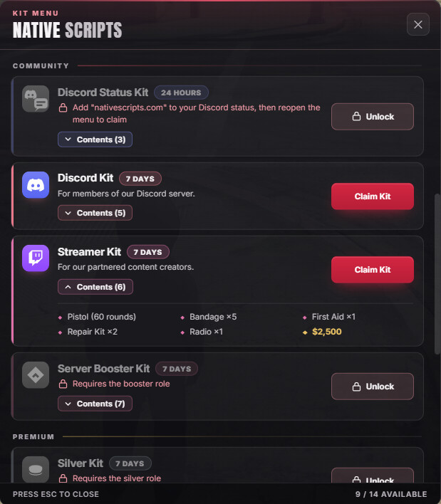
Task: Expand Contents (7) of Server Booster Kit
Action: (x=95, y=404)
